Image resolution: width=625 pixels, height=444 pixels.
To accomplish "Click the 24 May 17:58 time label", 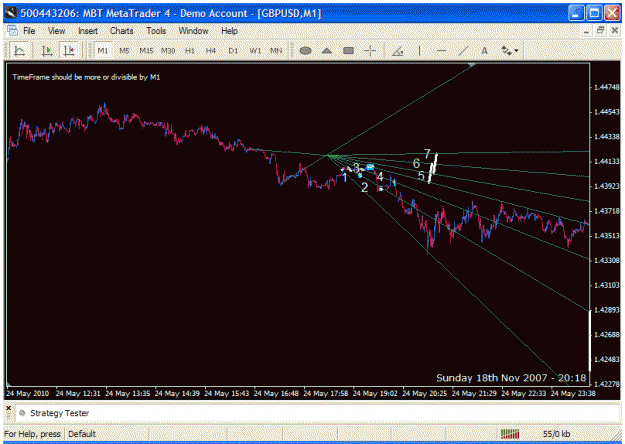I will point(326,393).
